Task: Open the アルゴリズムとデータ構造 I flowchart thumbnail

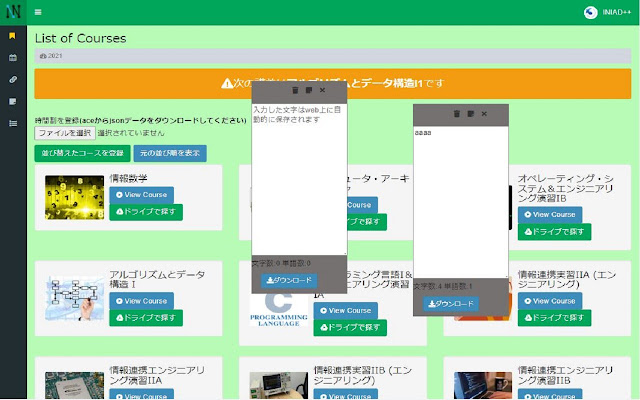Action: tap(74, 298)
